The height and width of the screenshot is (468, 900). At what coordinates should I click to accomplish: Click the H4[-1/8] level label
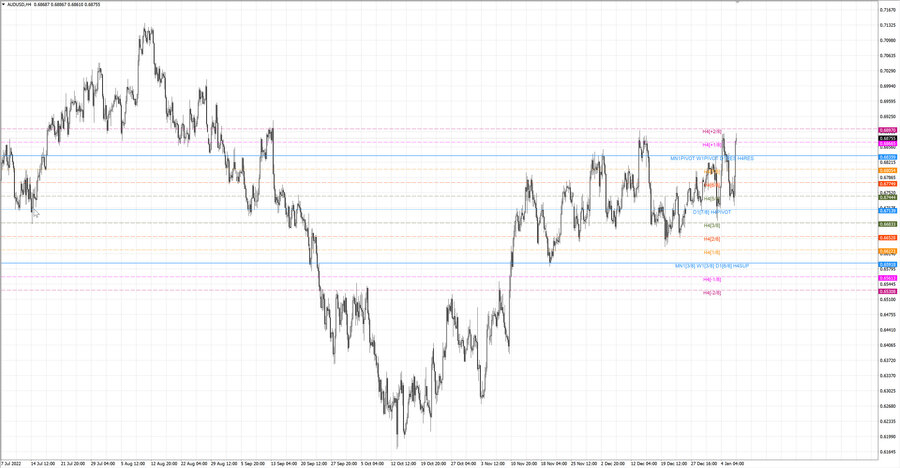click(712, 279)
